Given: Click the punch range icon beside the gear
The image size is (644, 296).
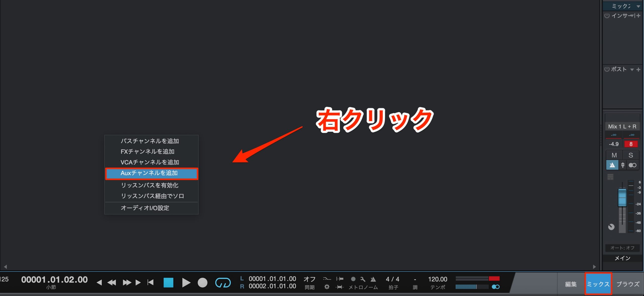Looking at the screenshot, I should point(340,287).
